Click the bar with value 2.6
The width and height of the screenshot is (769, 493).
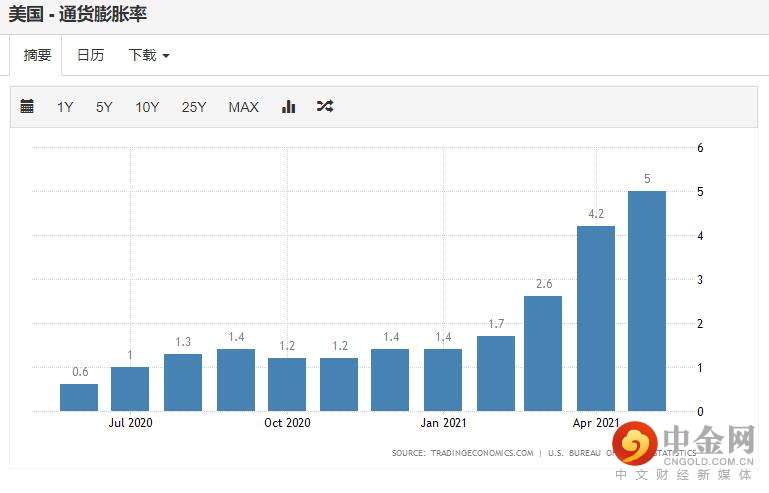(x=543, y=353)
